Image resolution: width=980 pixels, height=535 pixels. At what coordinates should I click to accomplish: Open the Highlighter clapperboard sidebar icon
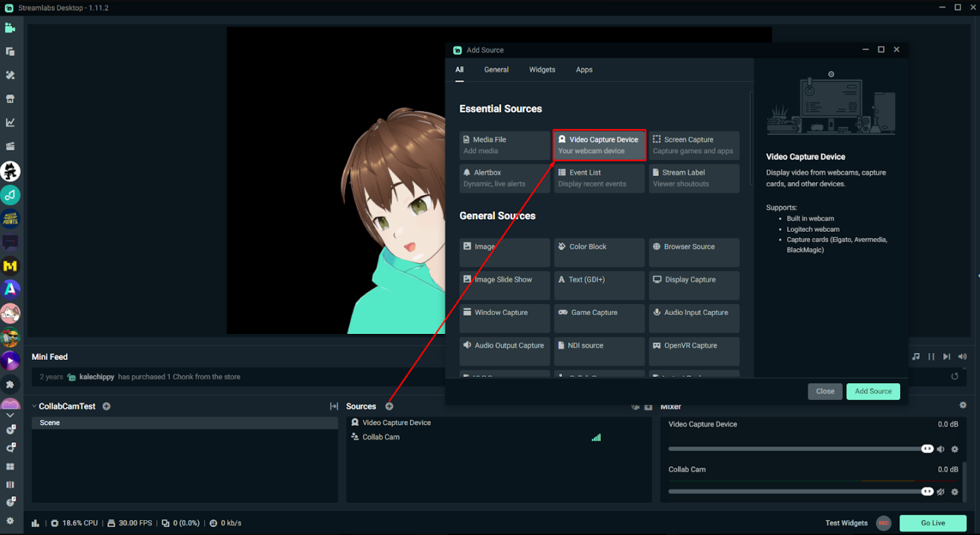pos(10,146)
